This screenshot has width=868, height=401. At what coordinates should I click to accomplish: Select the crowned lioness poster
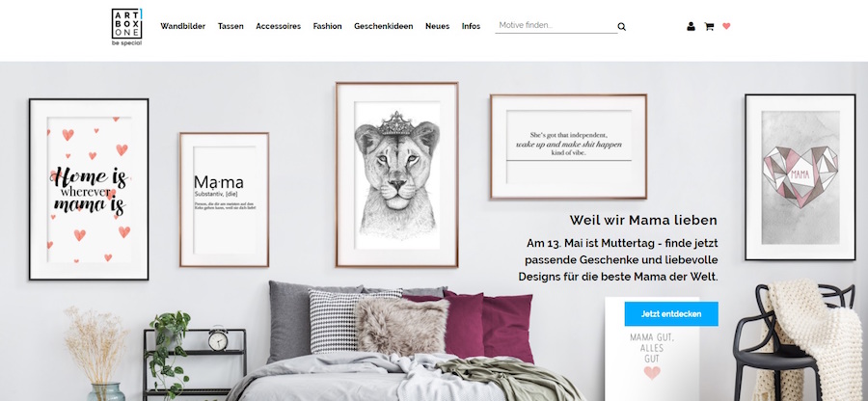[x=397, y=174]
